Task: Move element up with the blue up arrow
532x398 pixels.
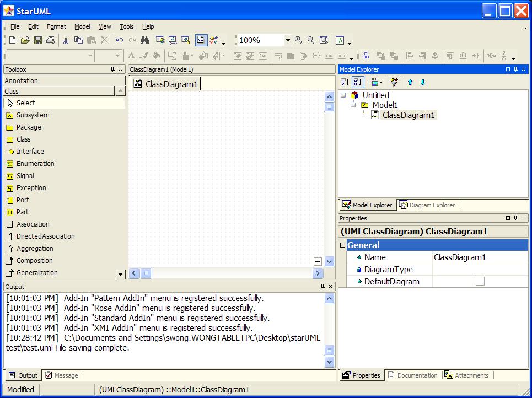Action: [410, 82]
